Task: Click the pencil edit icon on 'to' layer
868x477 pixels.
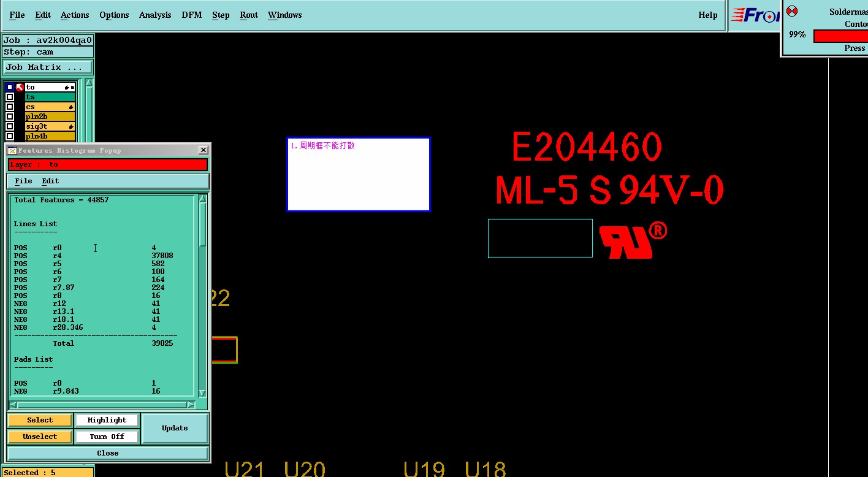Action: coord(66,88)
